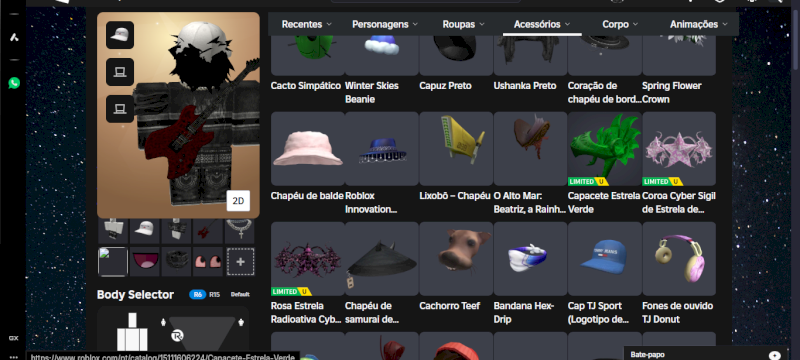Select the bottom empty hat slot icon
Screen dimensions: 800x360
pyautogui.click(x=120, y=109)
